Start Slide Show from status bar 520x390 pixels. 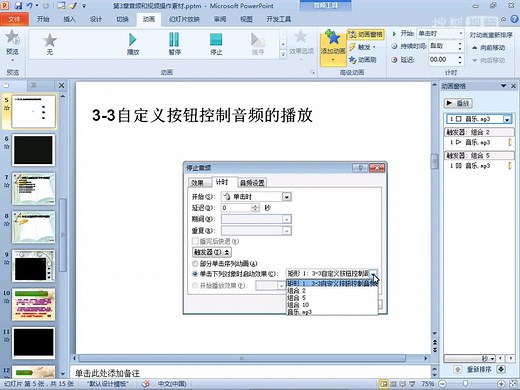[412, 384]
